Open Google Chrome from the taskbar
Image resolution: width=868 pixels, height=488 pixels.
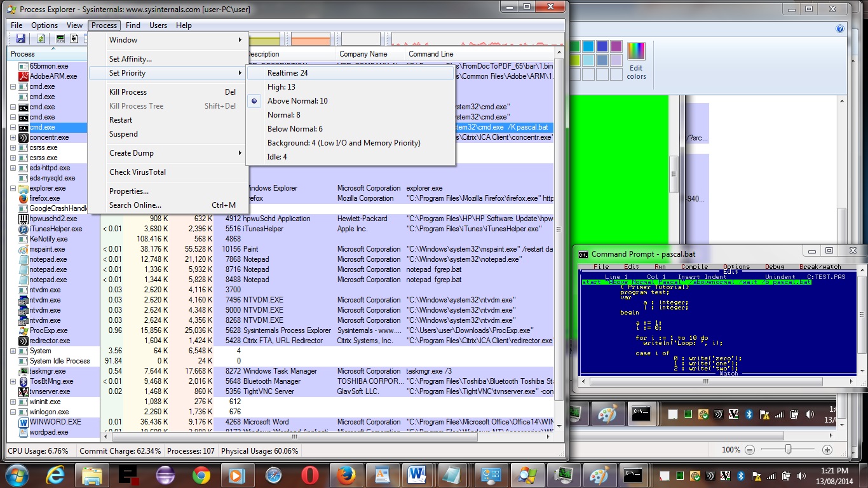(x=201, y=475)
